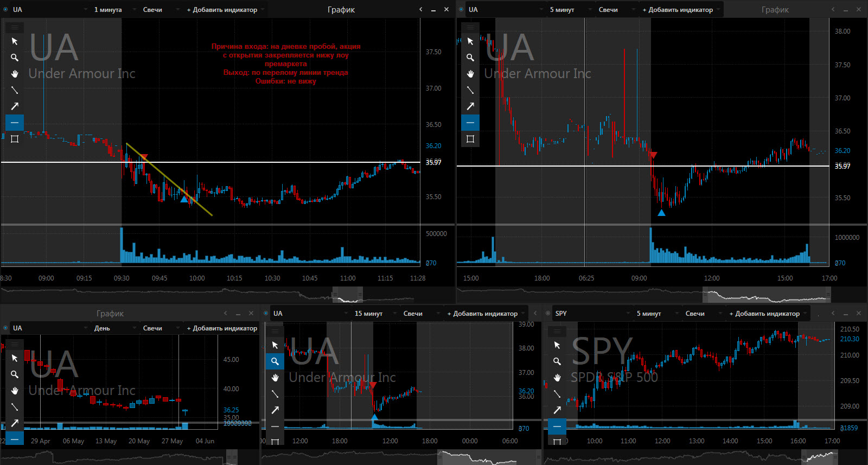
Task: Select yellow trend line on UA 1-minute chart
Action: coord(169,180)
